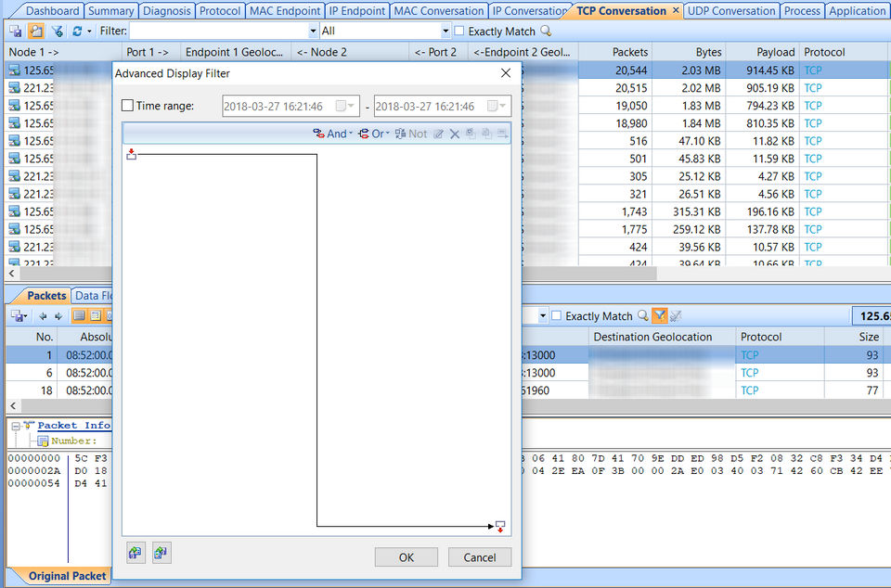
Task: Select the filter end node at bottom right
Action: pyautogui.click(x=500, y=526)
